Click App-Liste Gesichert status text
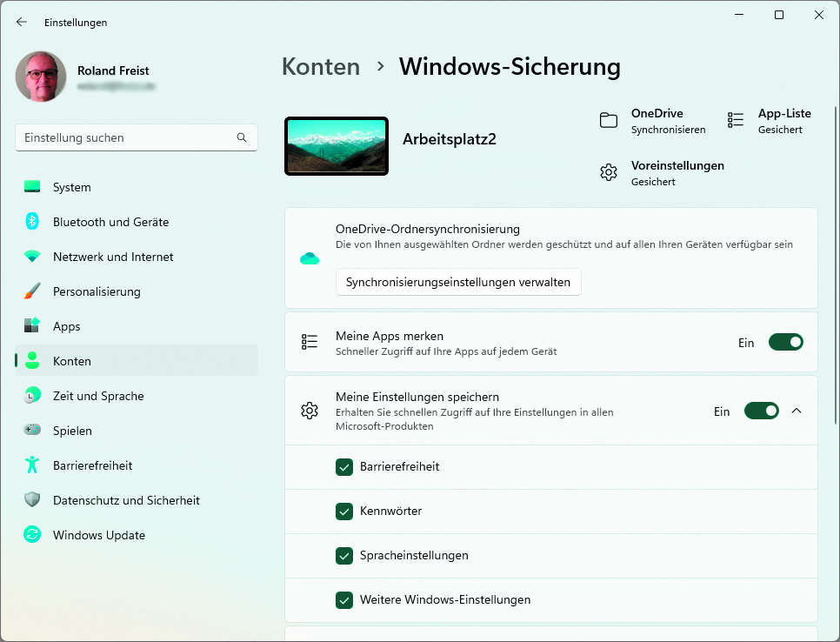Image resolution: width=840 pixels, height=642 pixels. [780, 130]
